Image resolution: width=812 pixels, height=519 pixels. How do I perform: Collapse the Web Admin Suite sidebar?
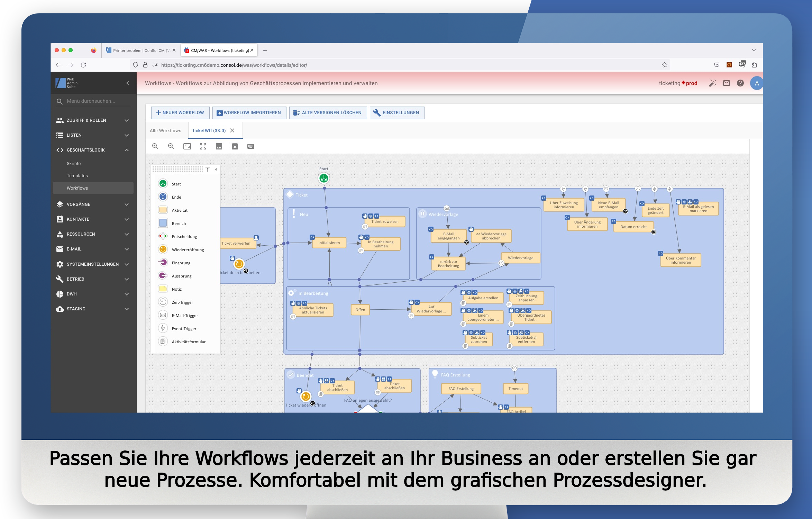coord(128,83)
